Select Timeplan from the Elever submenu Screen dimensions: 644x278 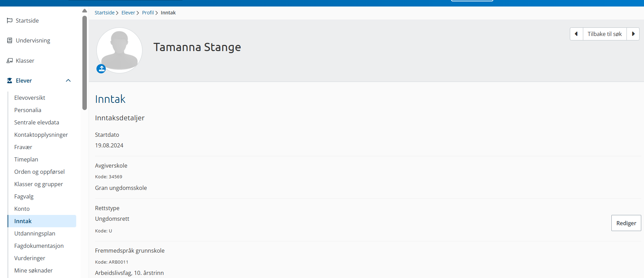coord(26,159)
